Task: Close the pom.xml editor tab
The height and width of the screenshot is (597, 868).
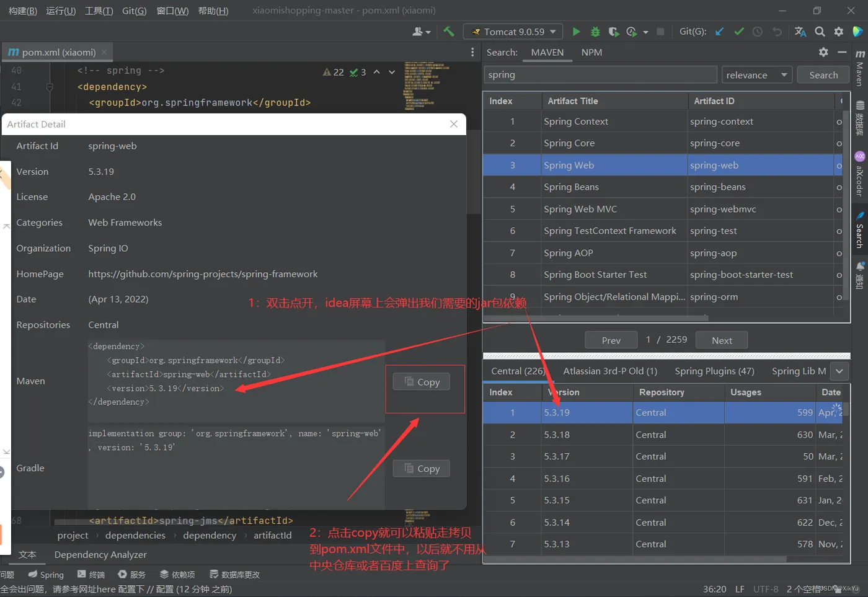Action: click(104, 53)
